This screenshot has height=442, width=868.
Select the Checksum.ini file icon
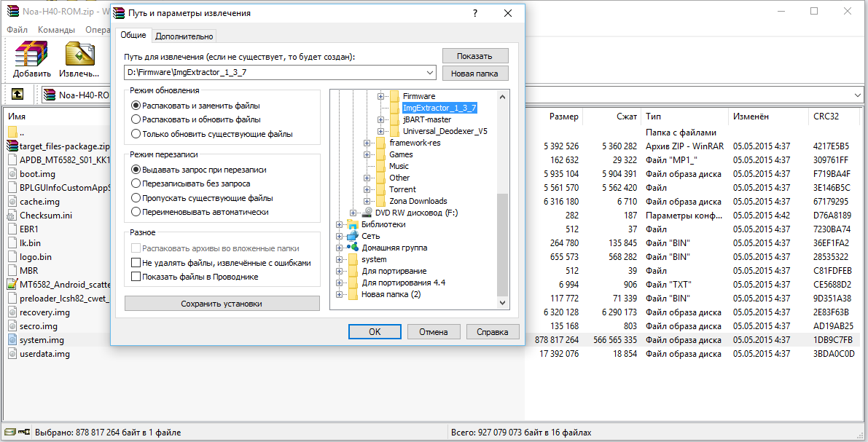pyautogui.click(x=12, y=216)
